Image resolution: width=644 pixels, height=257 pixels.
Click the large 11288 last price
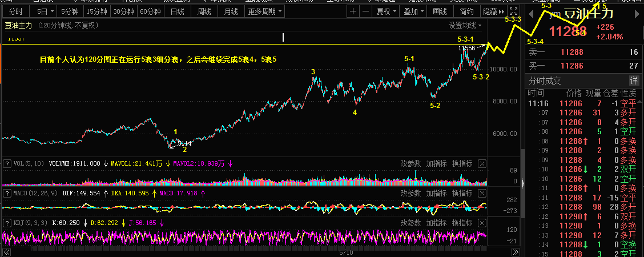(x=569, y=31)
